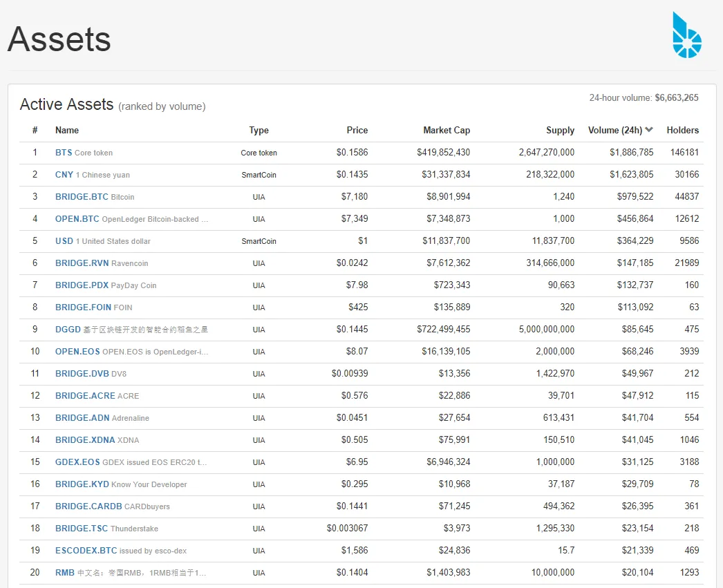Open the BRIDGE.ACRE asset link
Screen dimensions: 723x588
(85, 396)
